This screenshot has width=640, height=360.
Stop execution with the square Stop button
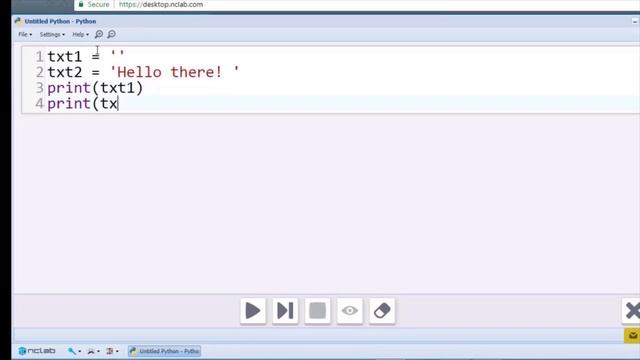pyautogui.click(x=317, y=311)
